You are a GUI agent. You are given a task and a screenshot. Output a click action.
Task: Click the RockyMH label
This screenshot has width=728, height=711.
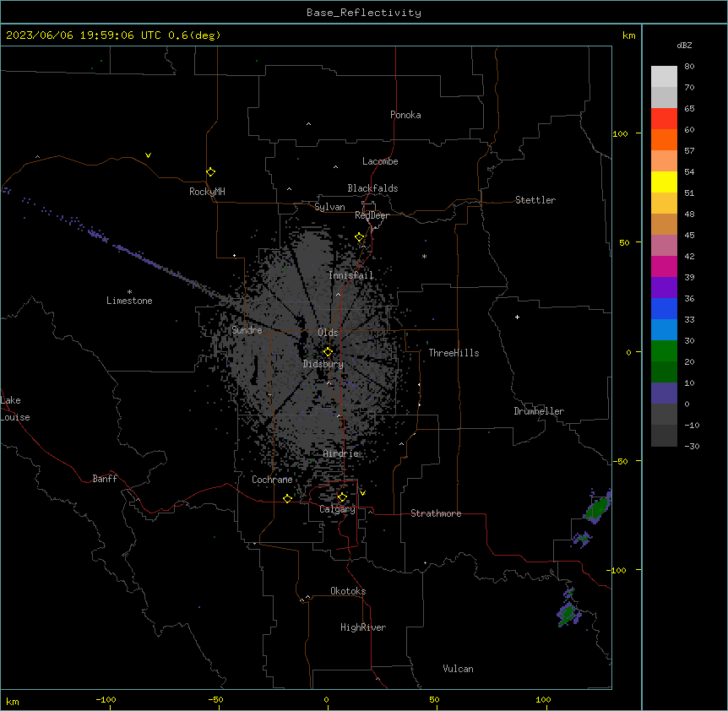coord(207,192)
